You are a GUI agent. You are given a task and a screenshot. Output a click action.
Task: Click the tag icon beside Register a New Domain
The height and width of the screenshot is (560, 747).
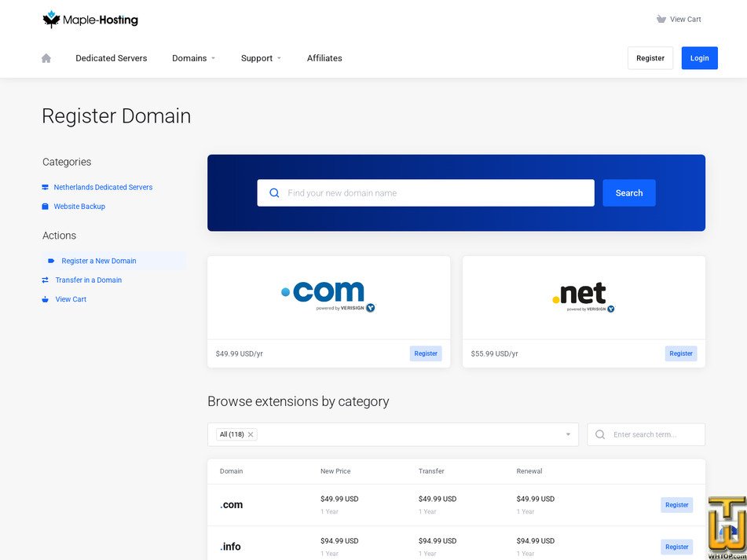[x=52, y=261]
